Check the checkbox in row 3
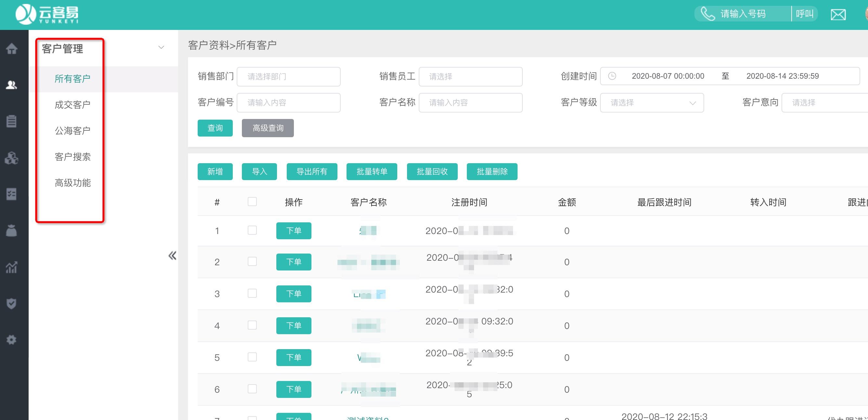 pyautogui.click(x=252, y=293)
